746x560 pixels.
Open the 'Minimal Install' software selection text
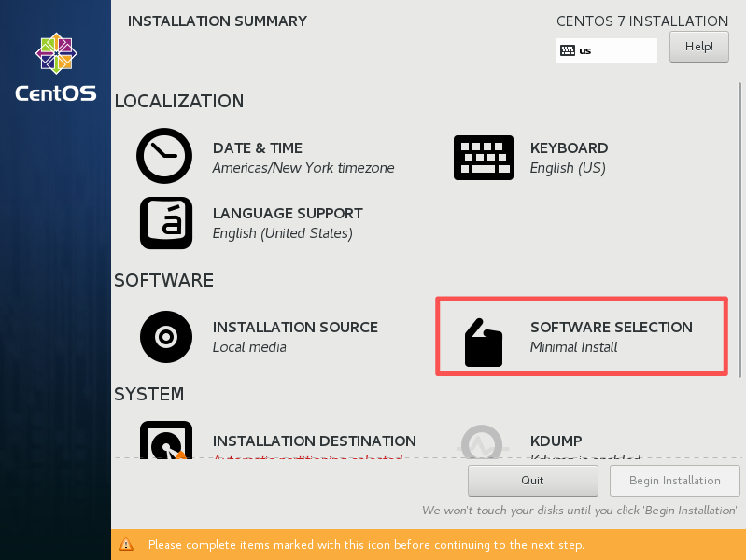click(573, 347)
